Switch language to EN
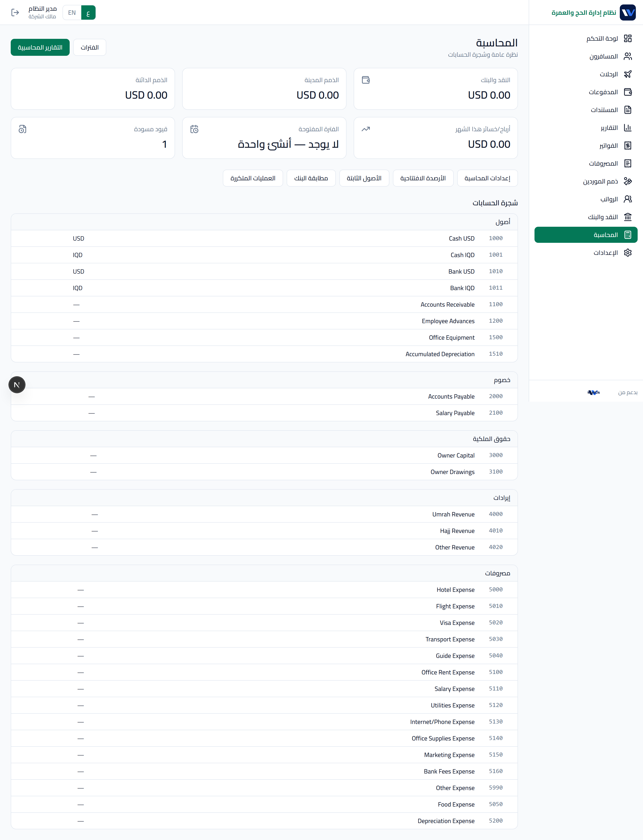The width and height of the screenshot is (643, 840). click(x=72, y=13)
